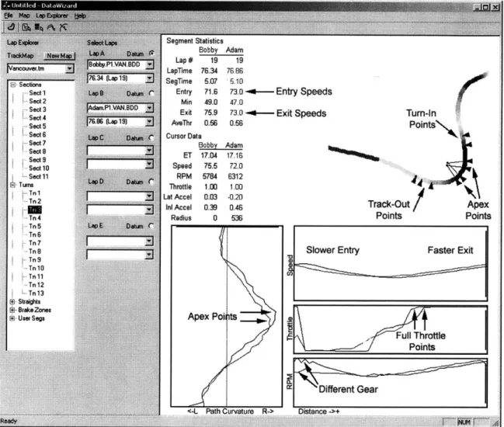Select the Lap D Datum radio button
The image size is (504, 427).
click(151, 182)
